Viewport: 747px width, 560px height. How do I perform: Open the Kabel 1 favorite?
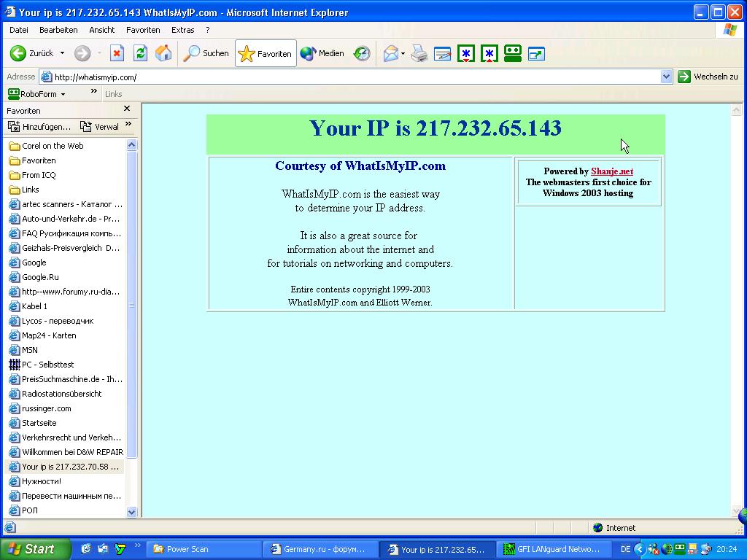click(x=28, y=306)
